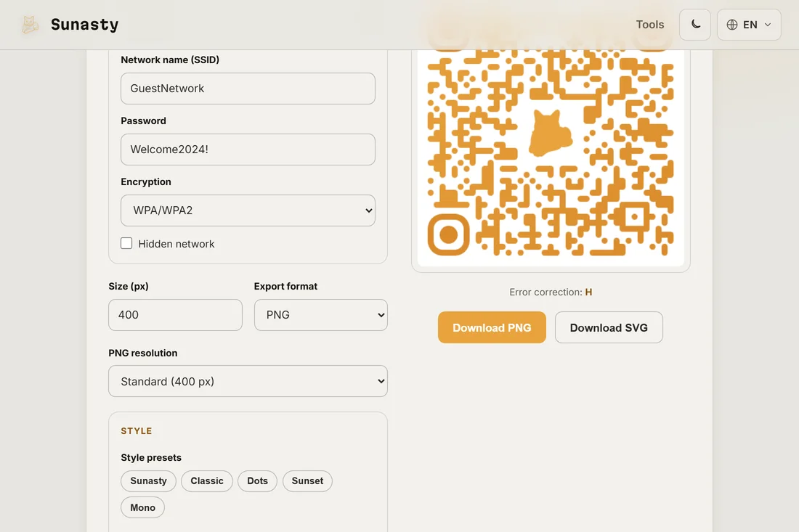This screenshot has width=799, height=532.
Task: Open the Encryption WPA/WPA2 dropdown
Action: [248, 210]
